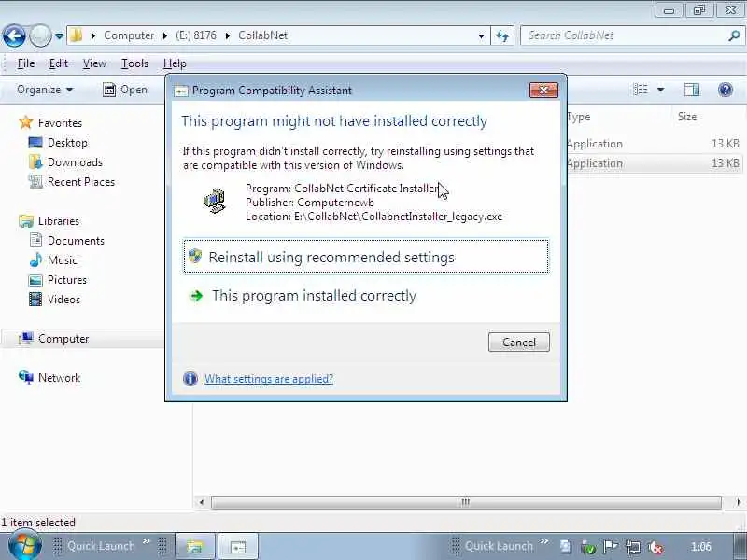
Task: Click the muted volume tray icon
Action: click(656, 548)
